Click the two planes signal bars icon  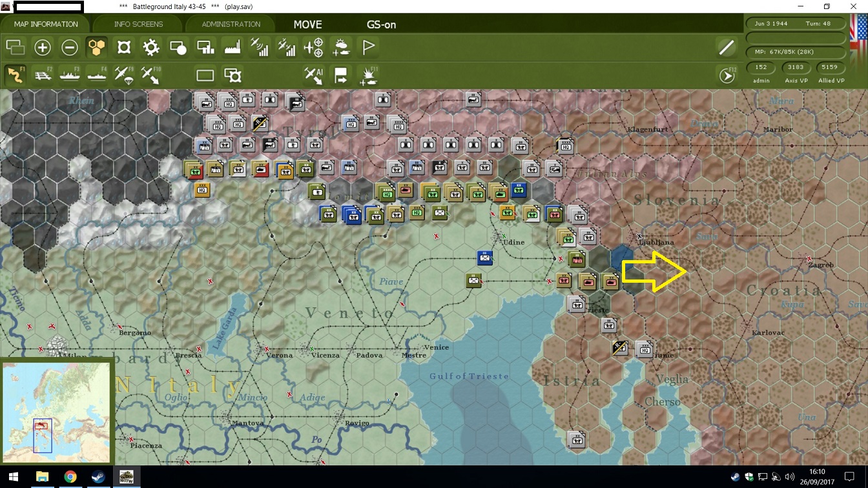287,47
